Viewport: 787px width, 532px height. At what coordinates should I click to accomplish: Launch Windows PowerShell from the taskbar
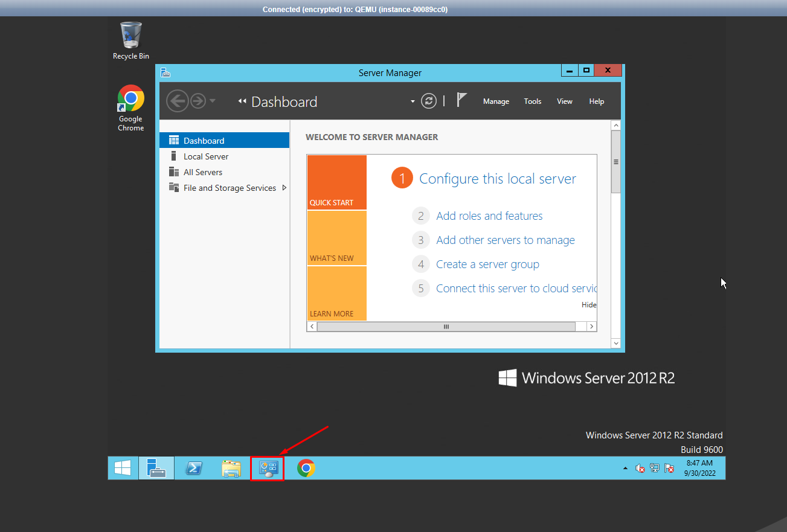[x=193, y=469]
